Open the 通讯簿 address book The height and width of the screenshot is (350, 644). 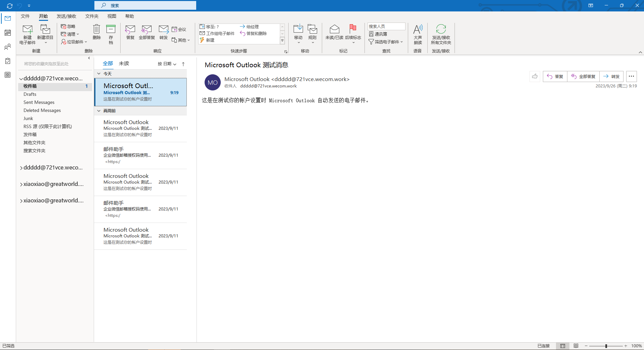(379, 34)
